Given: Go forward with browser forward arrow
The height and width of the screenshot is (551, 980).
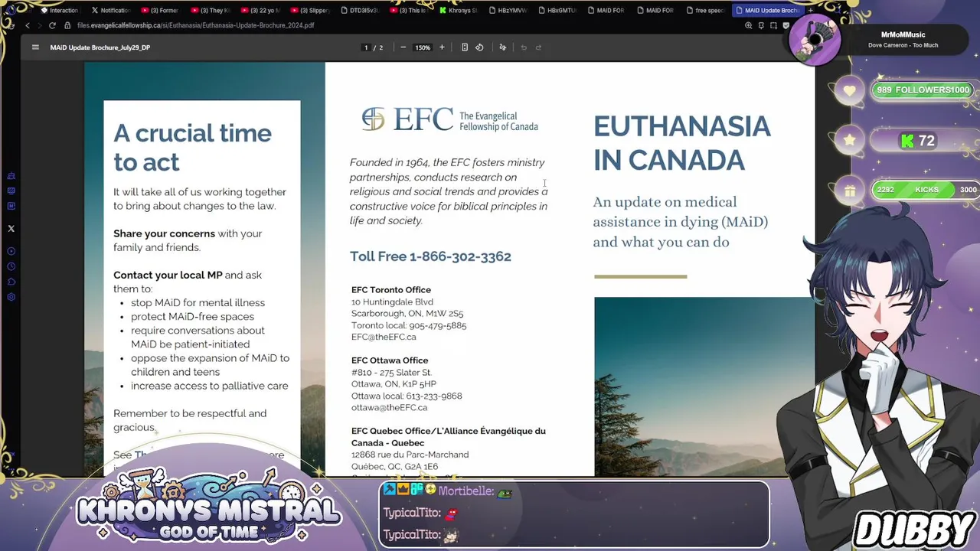Looking at the screenshot, I should (x=39, y=25).
